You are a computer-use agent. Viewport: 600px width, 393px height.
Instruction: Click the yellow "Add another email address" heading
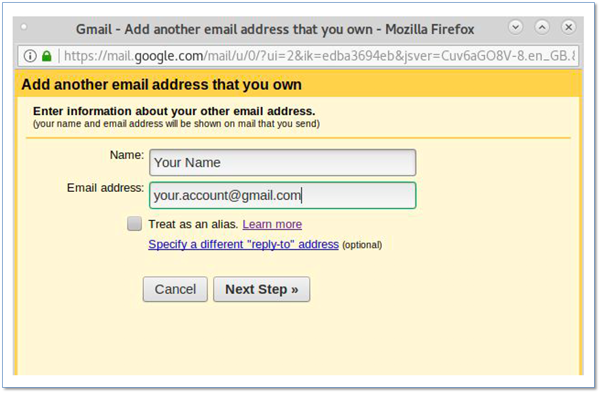161,85
